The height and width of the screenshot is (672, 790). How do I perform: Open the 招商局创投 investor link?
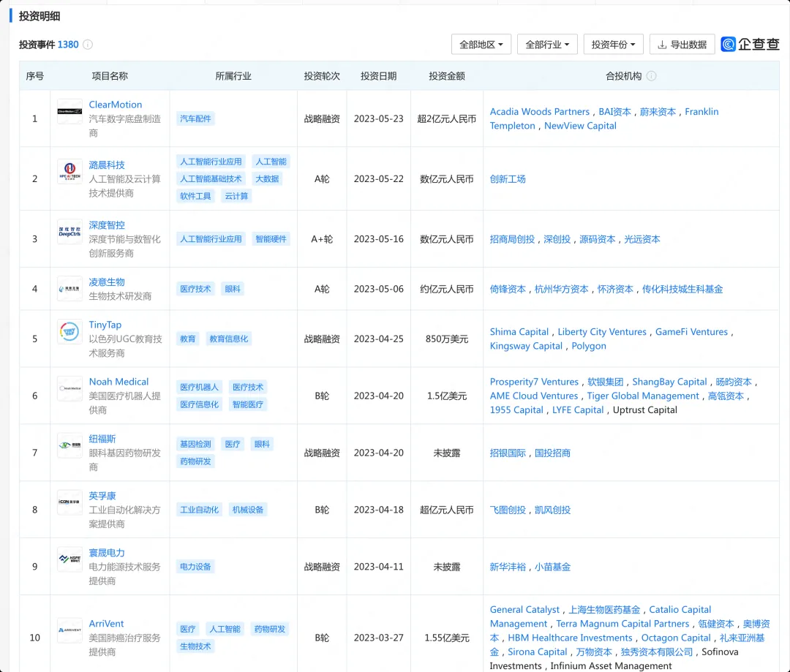(x=512, y=239)
